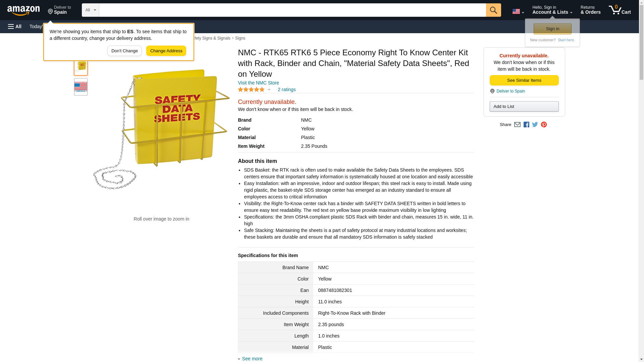Open the All hamburger menu

(15, 26)
